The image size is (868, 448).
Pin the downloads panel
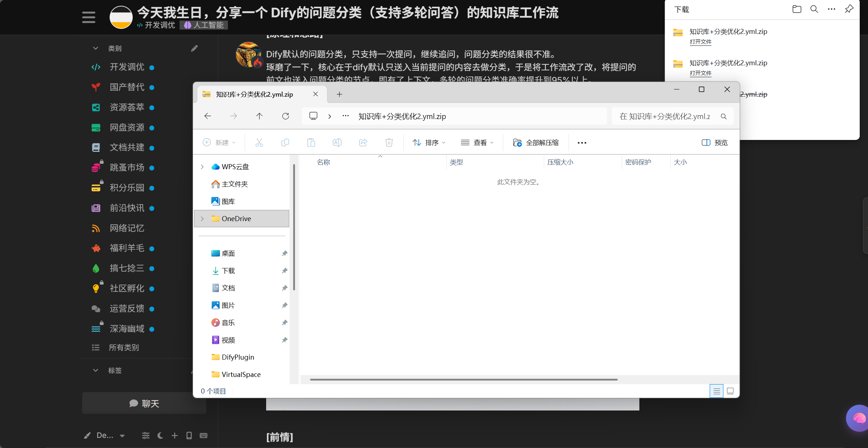coord(849,9)
